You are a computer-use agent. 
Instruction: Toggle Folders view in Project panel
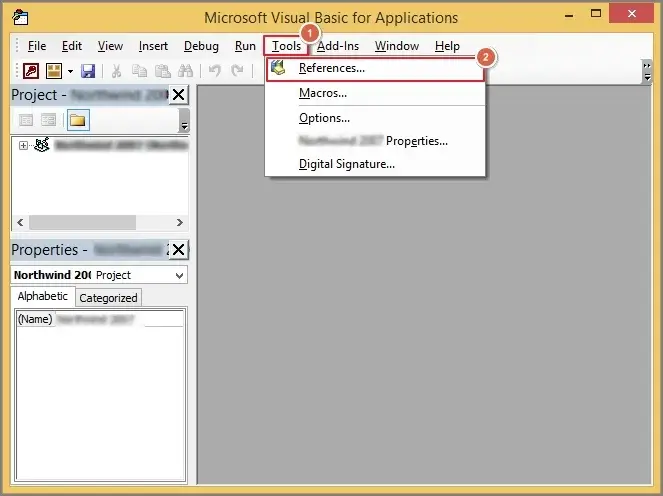coord(78,120)
